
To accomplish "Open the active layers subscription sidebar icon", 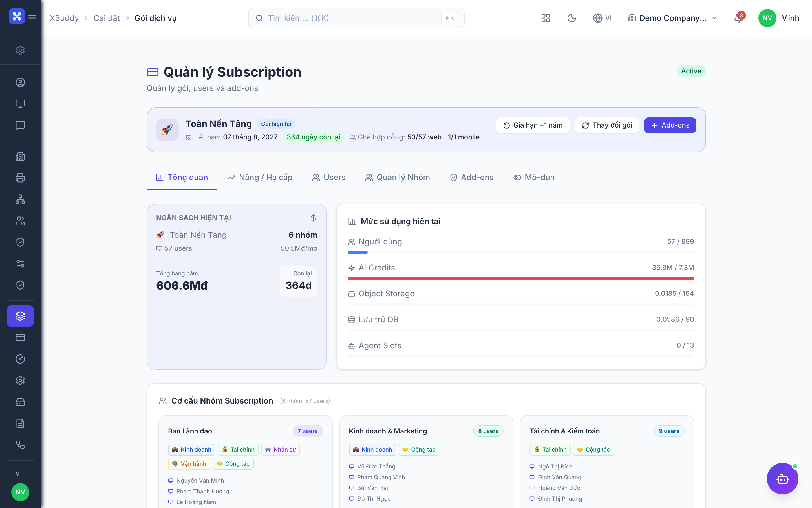I will pyautogui.click(x=20, y=316).
